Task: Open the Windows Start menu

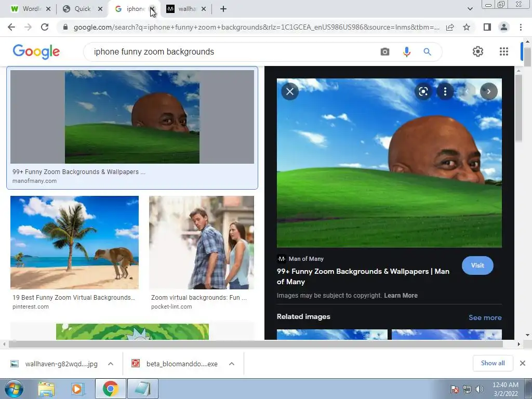Action: (14, 389)
